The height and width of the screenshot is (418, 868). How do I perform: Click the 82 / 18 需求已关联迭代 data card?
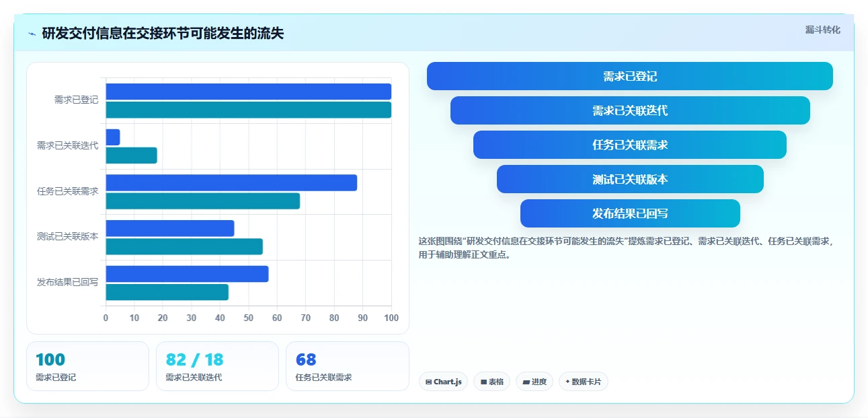[x=217, y=366]
